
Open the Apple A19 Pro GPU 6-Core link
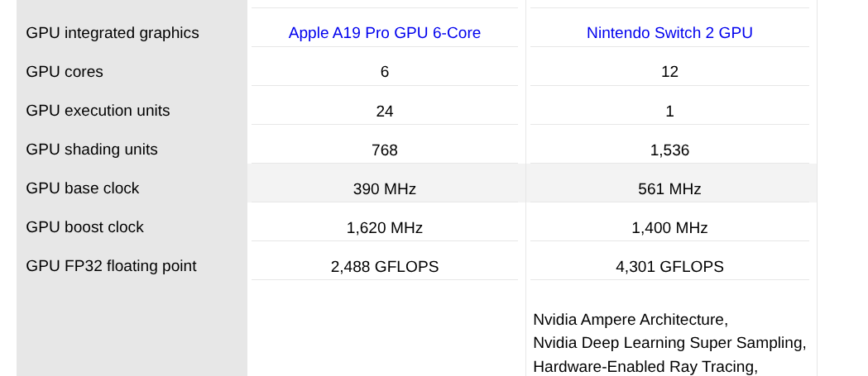click(x=384, y=33)
